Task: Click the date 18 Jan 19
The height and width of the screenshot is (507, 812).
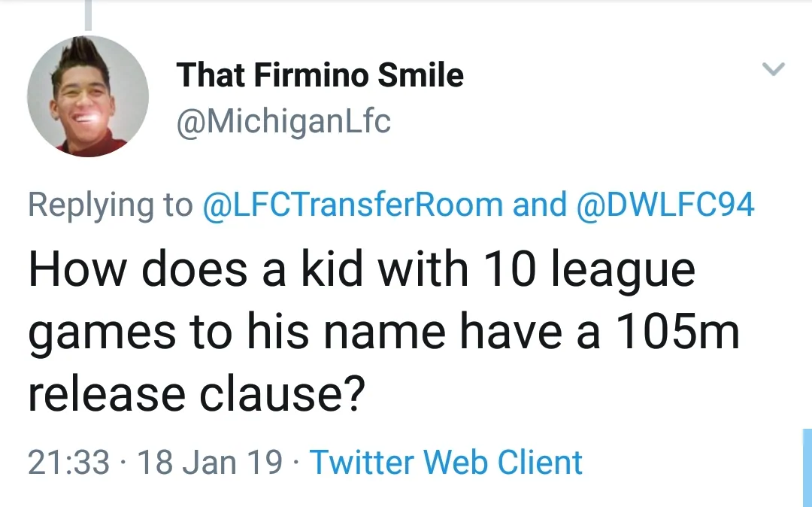Action: [210, 462]
